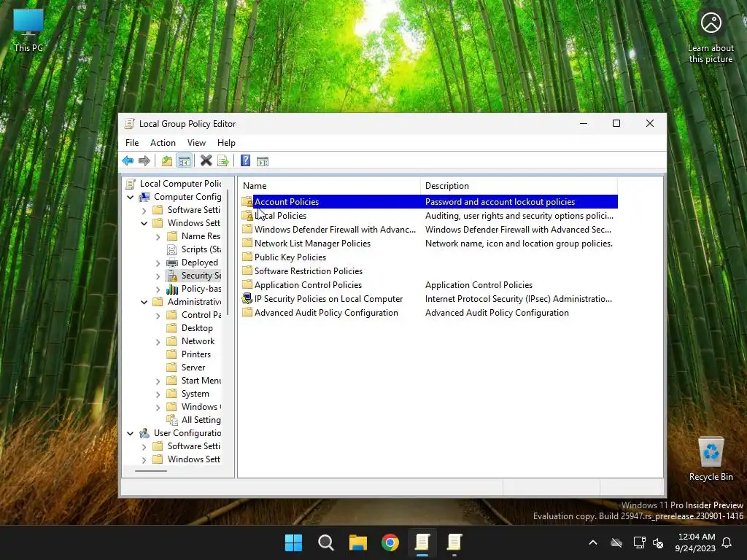Select Application Control Policies entry name
The height and width of the screenshot is (560, 747).
[x=308, y=285]
